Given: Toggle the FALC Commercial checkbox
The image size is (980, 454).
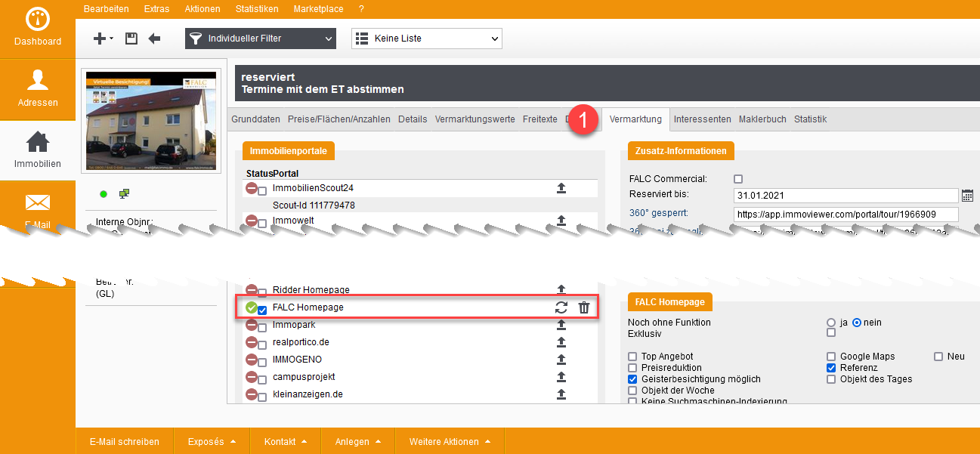Looking at the screenshot, I should tap(738, 179).
